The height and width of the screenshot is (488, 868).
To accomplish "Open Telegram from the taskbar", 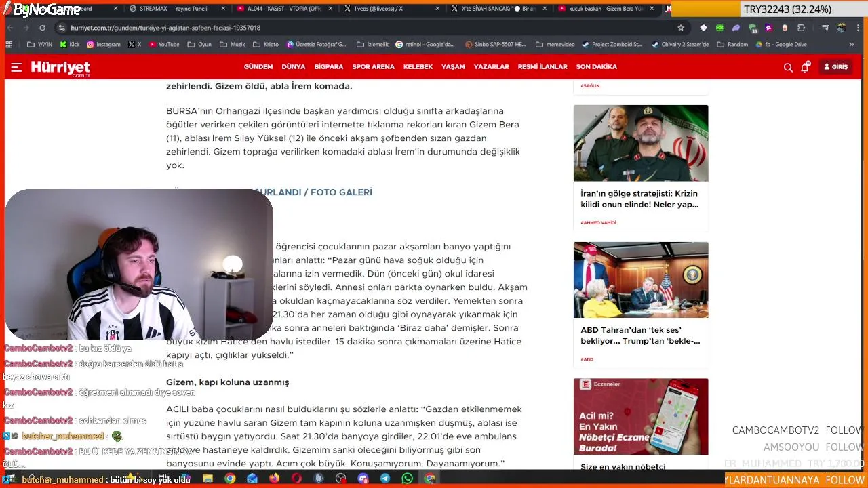I will coord(385,479).
